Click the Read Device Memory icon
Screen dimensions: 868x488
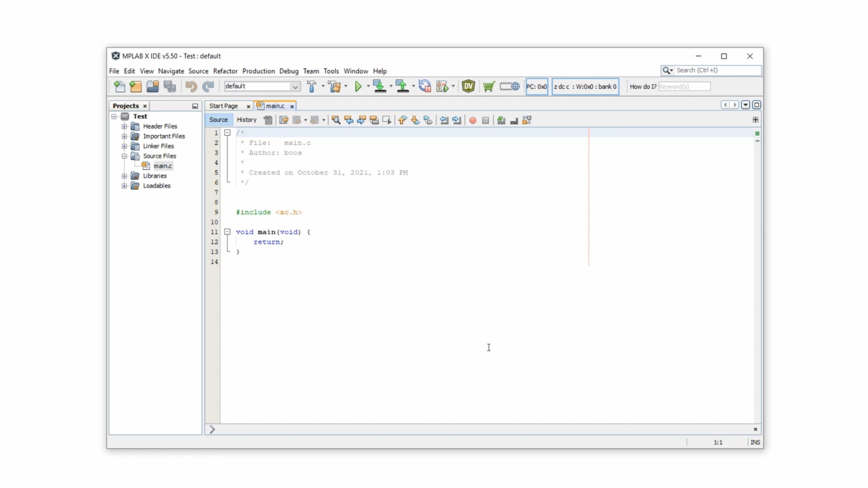(402, 86)
